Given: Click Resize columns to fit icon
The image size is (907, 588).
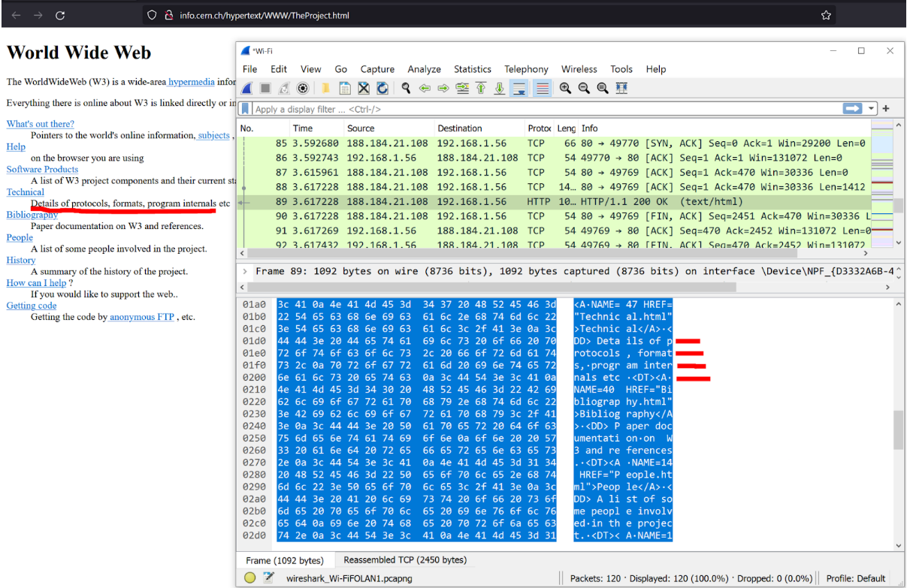Looking at the screenshot, I should [621, 89].
